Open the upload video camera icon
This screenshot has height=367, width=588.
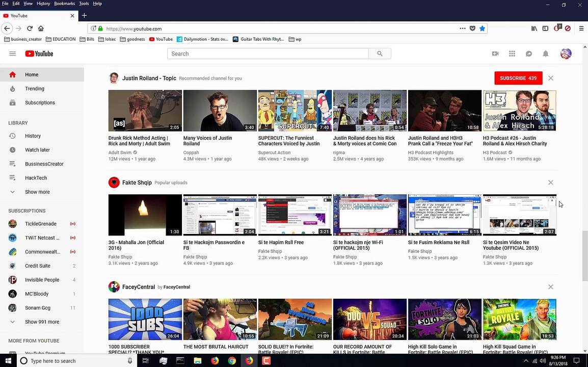[495, 54]
